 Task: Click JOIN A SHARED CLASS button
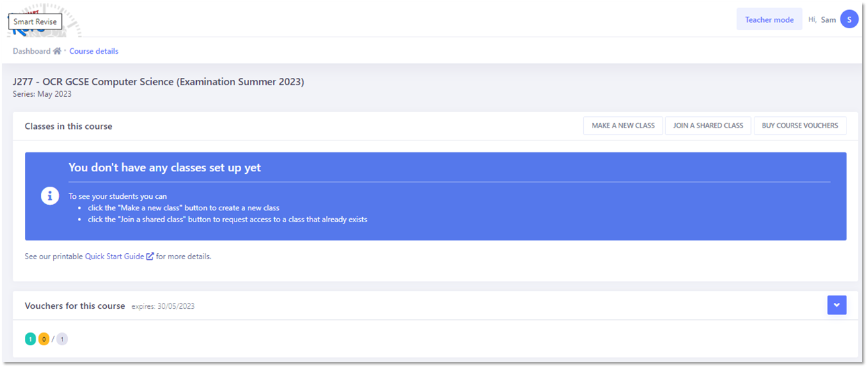[x=708, y=126]
